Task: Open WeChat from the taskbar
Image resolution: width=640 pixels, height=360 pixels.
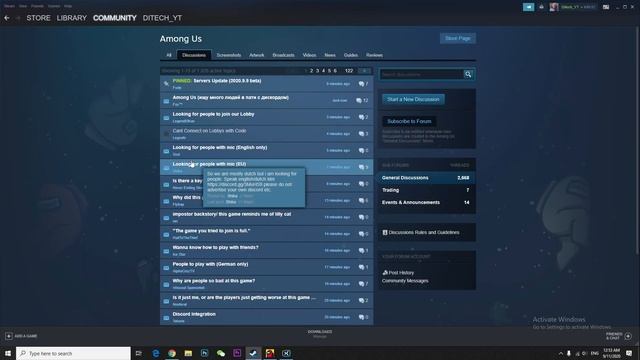Action: point(221,353)
